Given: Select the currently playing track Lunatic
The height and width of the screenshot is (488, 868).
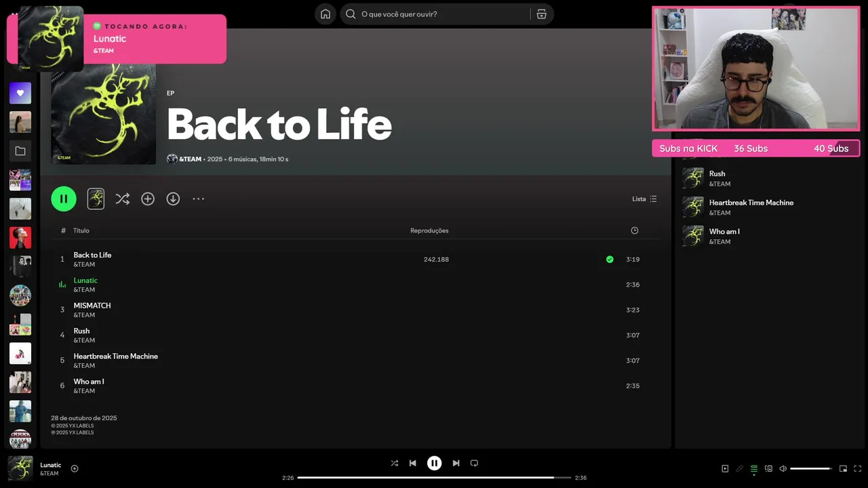Looking at the screenshot, I should (356, 285).
